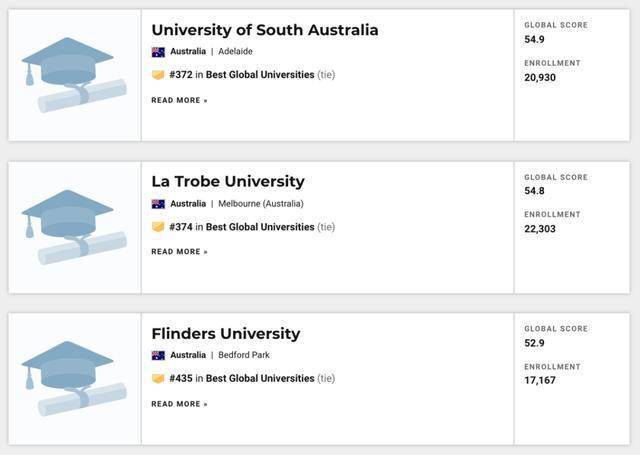Screen dimensions: 640x455
Task: Click the Flinders University graduation cap thumbnail
Action: click(74, 379)
